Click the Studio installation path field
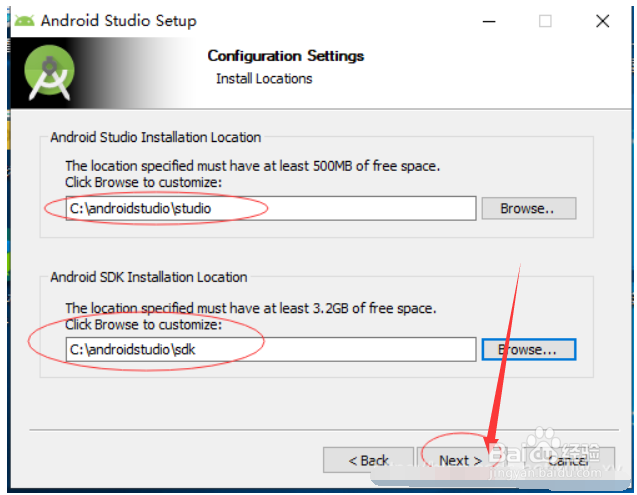 click(x=271, y=208)
